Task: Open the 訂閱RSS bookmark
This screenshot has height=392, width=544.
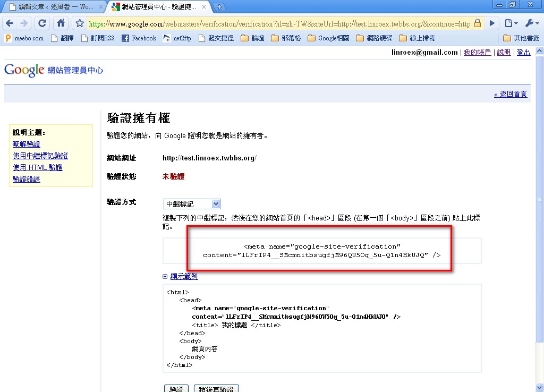Action: [x=98, y=38]
